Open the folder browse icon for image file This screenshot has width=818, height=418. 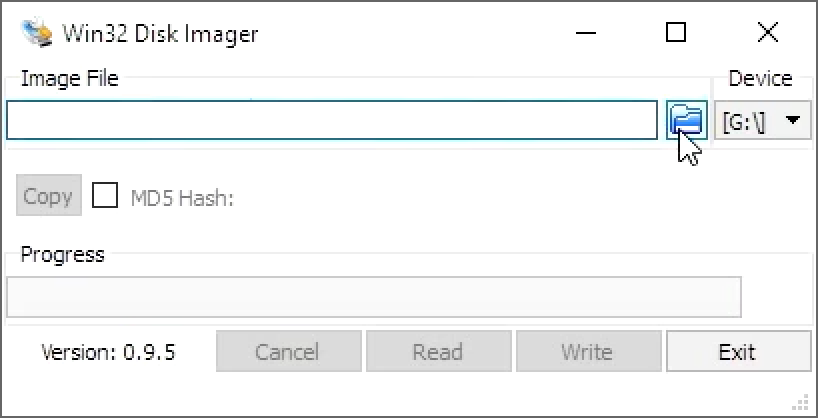point(687,120)
